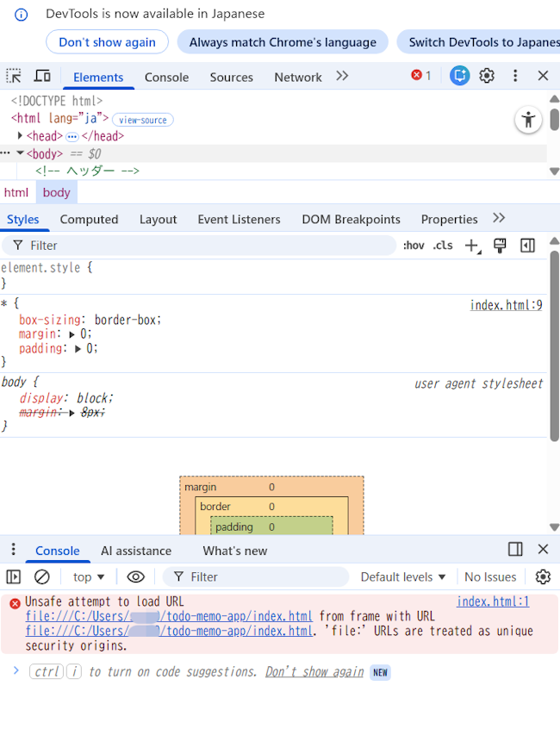The image size is (560, 729).
Task: Open the DevTools kebab menu
Action: 515,76
